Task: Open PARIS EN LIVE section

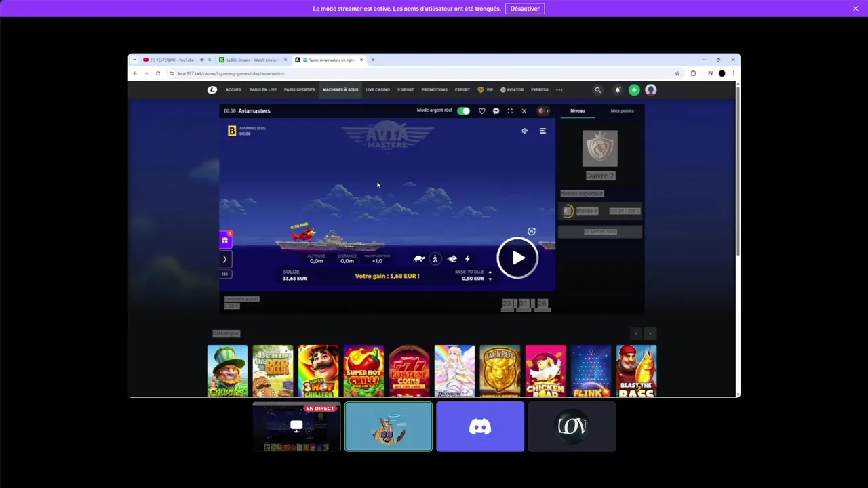Action: (x=263, y=89)
